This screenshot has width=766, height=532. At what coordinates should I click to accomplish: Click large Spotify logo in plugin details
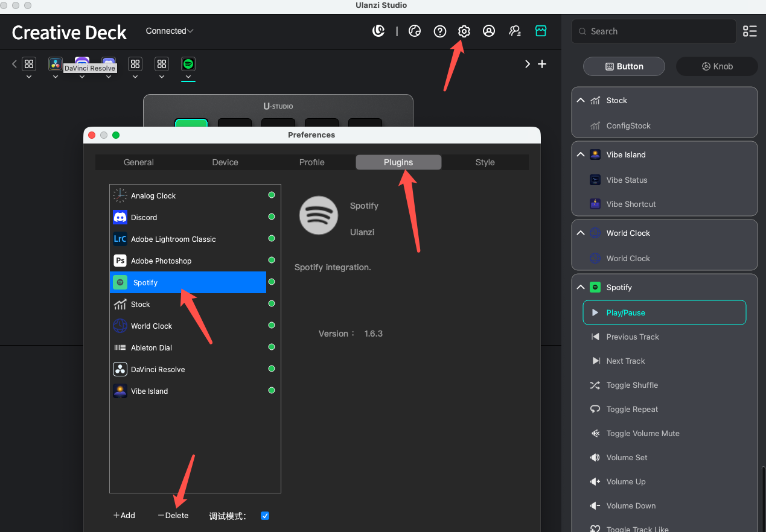pos(319,215)
